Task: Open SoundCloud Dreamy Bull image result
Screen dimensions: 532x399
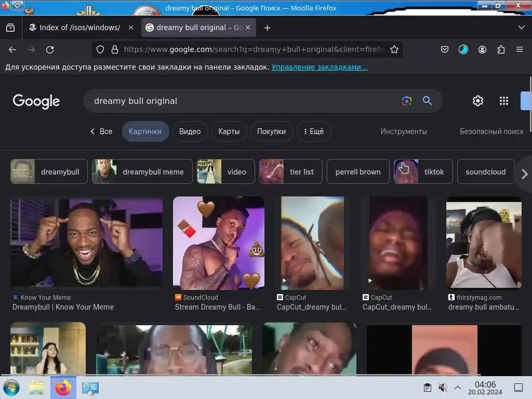Action: point(219,243)
